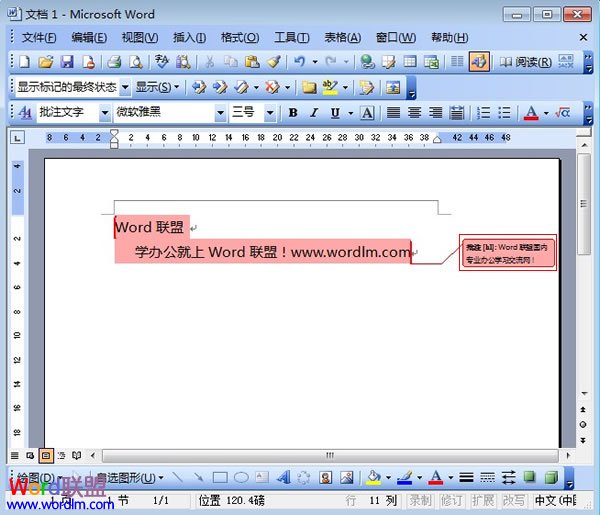Toggle track changes icon in reviewing toolbar
This screenshot has width=600, height=515.
coord(366,87)
